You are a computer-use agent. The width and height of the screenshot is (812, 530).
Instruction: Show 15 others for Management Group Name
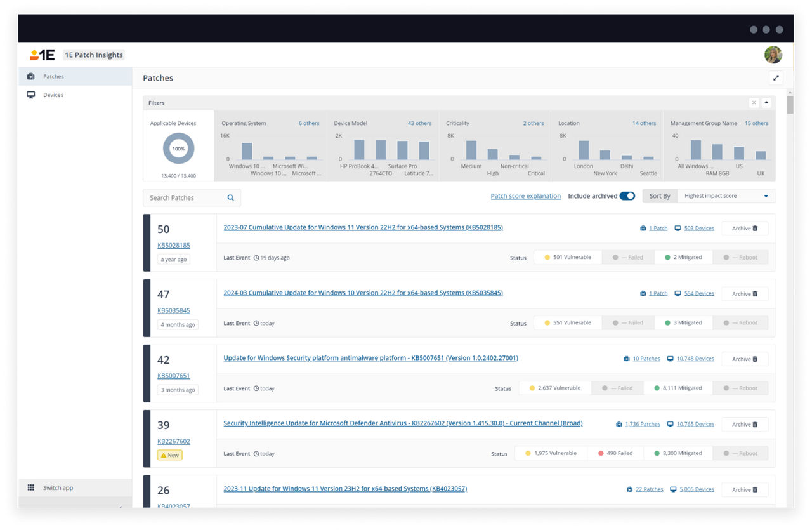[x=756, y=123]
